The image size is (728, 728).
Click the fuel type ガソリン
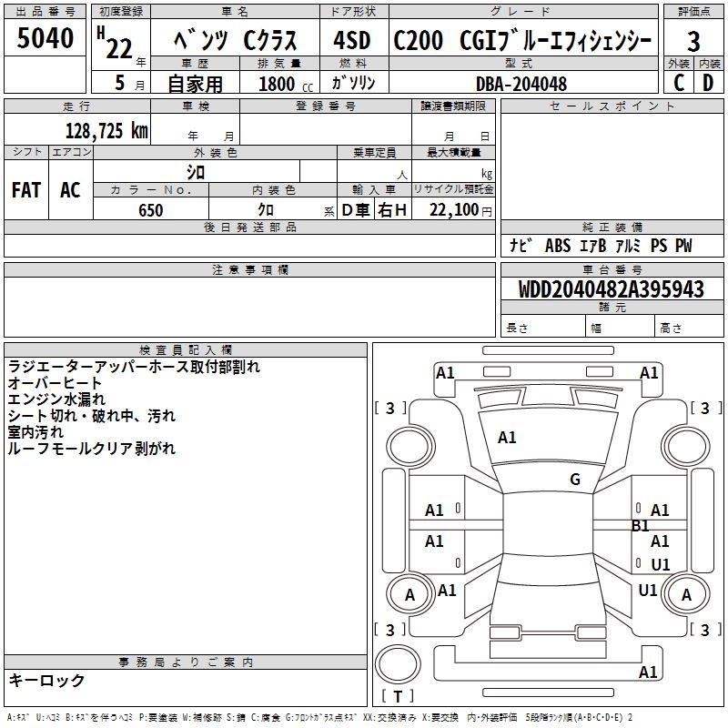click(x=353, y=83)
